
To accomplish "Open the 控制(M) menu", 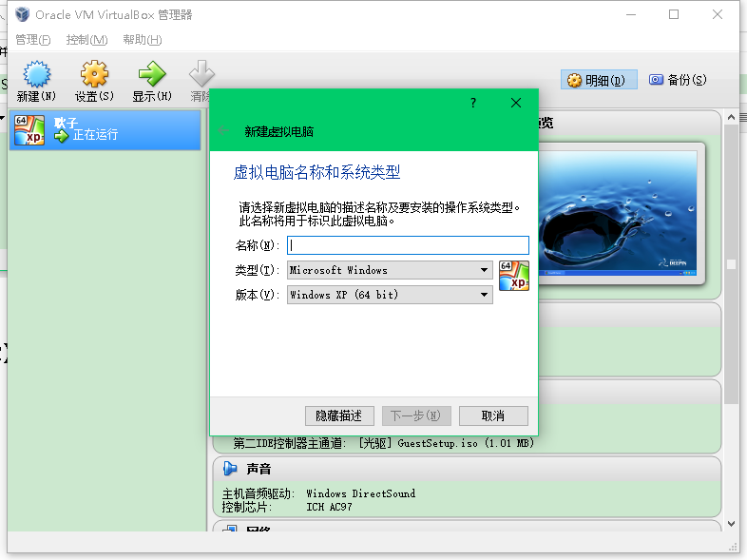I will 86,40.
